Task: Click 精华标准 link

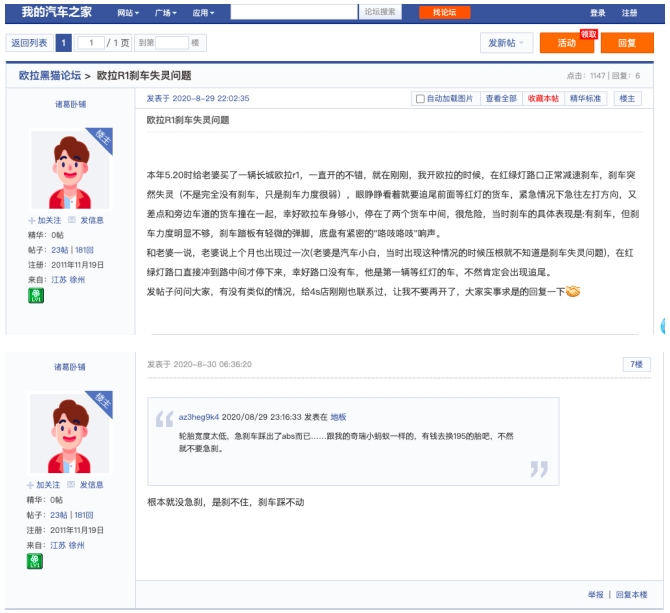Action: click(x=585, y=99)
